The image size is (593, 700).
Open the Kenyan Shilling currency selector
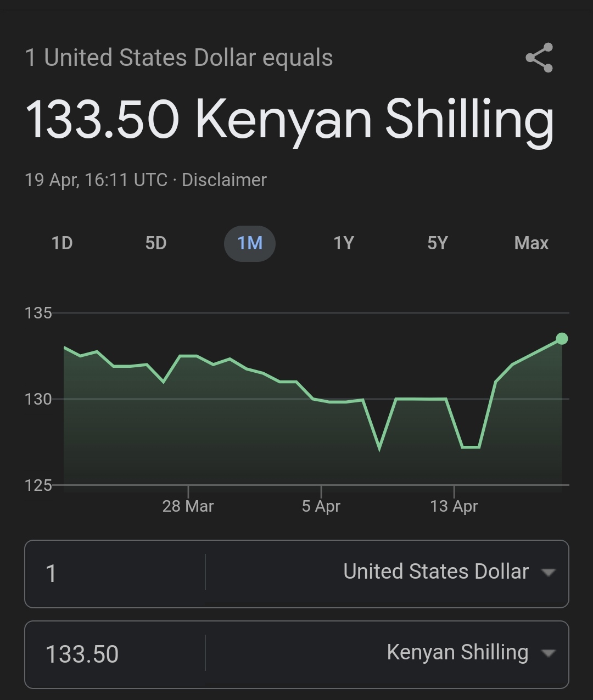[457, 653]
